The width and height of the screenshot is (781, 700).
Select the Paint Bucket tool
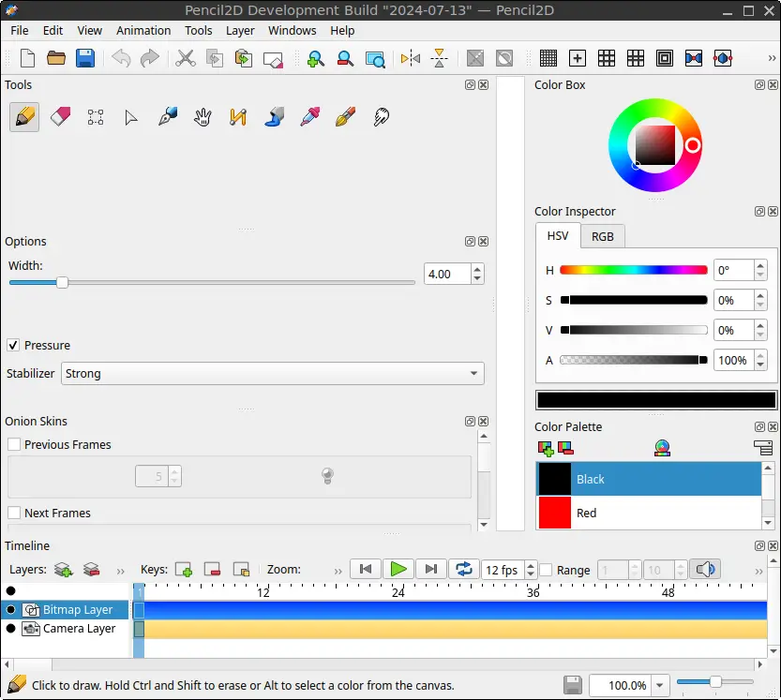click(x=274, y=117)
